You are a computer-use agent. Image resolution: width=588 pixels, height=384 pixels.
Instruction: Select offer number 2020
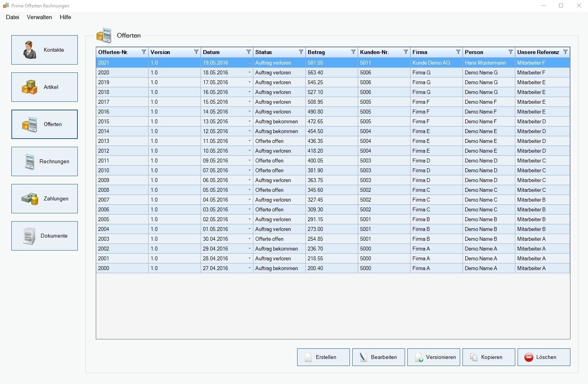[x=122, y=72]
